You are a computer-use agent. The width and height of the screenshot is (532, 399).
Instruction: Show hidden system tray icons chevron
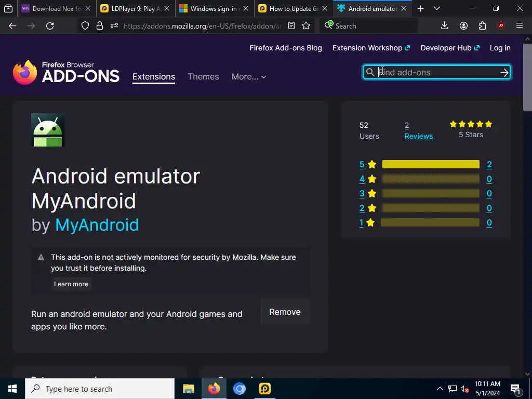(x=440, y=389)
